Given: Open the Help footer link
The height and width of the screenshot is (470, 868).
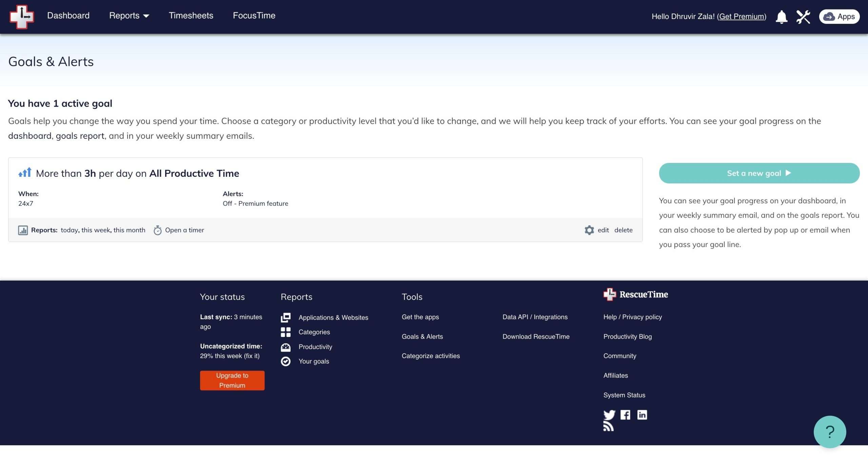Looking at the screenshot, I should click(x=610, y=317).
